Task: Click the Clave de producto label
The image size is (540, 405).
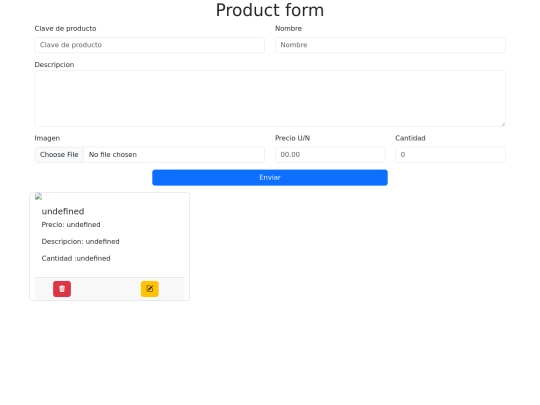Action: tap(65, 29)
